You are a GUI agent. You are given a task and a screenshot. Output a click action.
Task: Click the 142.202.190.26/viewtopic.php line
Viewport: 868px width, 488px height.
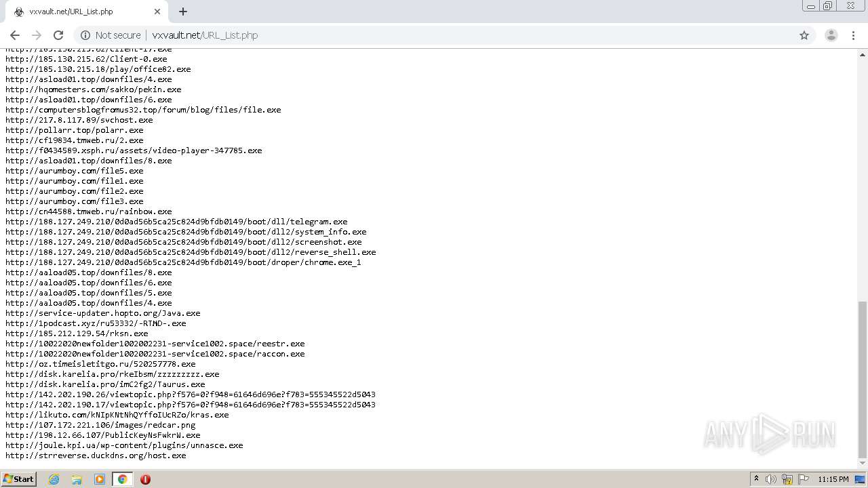191,394
